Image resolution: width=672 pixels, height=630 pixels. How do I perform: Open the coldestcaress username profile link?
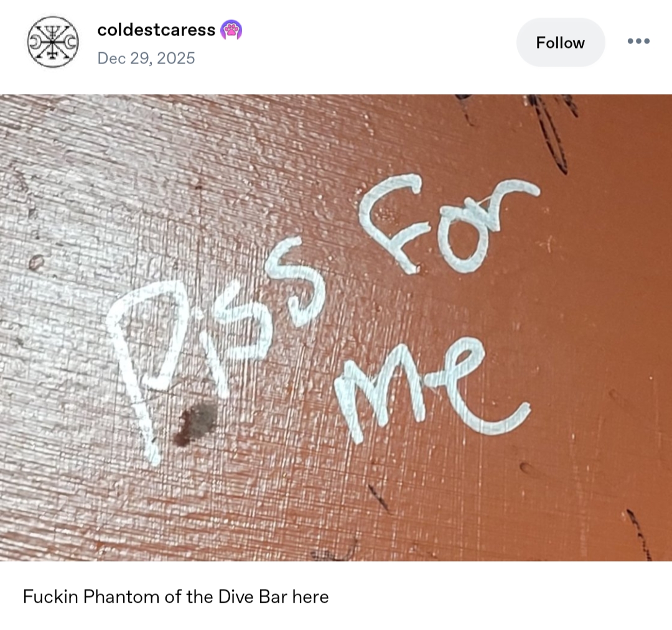pyautogui.click(x=156, y=30)
